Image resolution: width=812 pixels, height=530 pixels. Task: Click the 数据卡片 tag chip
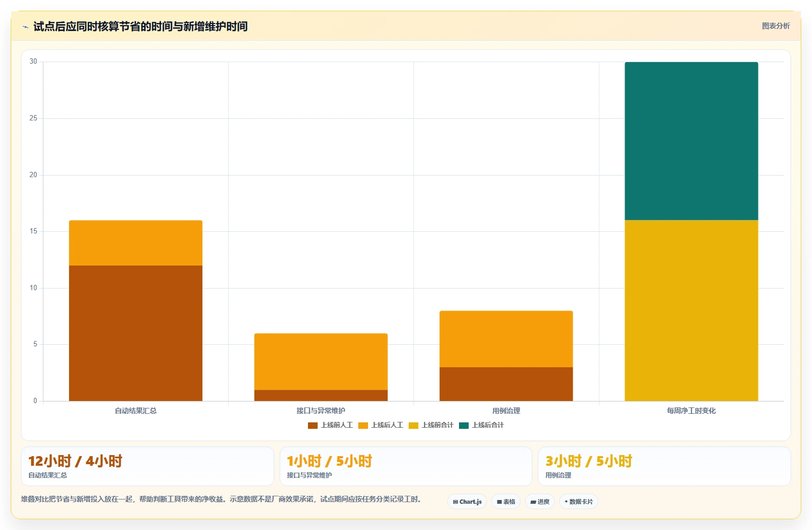[578, 502]
